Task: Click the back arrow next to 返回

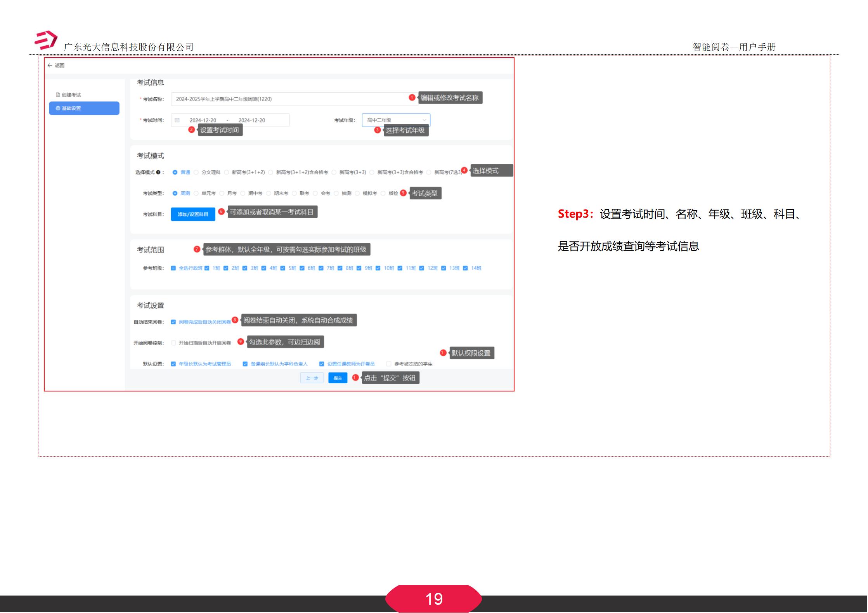Action: [x=50, y=65]
